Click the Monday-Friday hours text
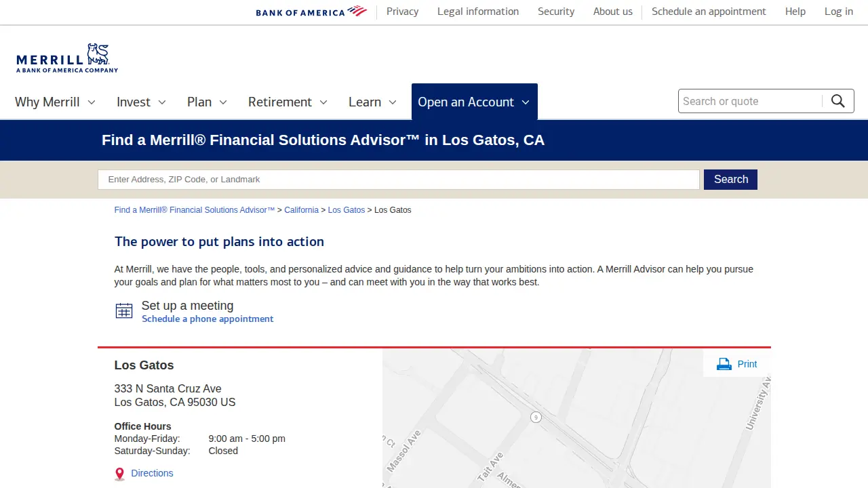 [x=200, y=439]
